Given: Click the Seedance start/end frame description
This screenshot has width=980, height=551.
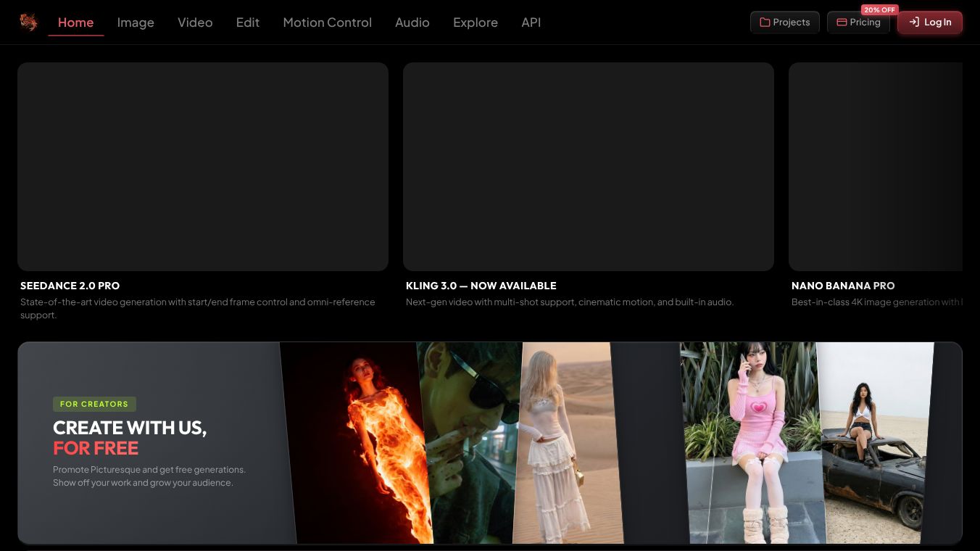Looking at the screenshot, I should point(198,309).
